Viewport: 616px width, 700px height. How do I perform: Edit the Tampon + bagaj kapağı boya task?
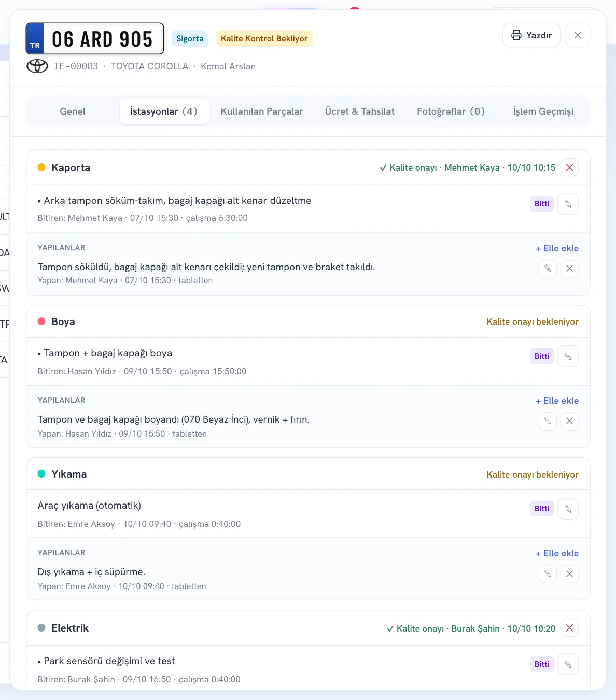point(568,356)
